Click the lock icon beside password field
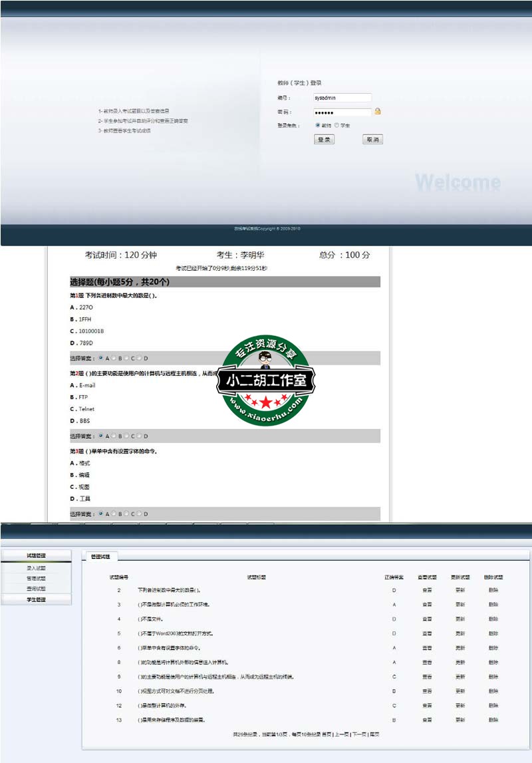 pos(378,112)
